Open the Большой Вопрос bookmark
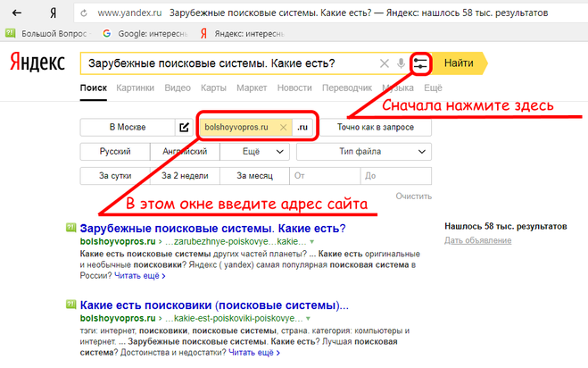 tap(47, 34)
